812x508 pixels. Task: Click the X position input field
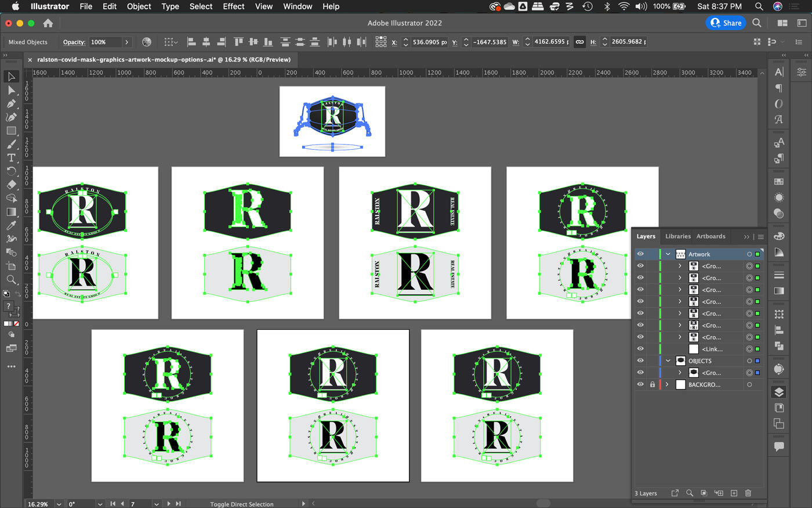(429, 42)
